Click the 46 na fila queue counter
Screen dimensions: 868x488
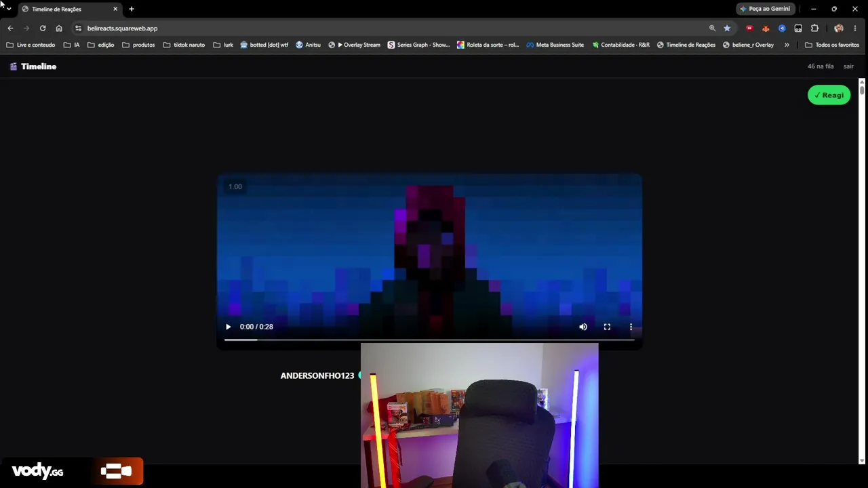pos(821,66)
